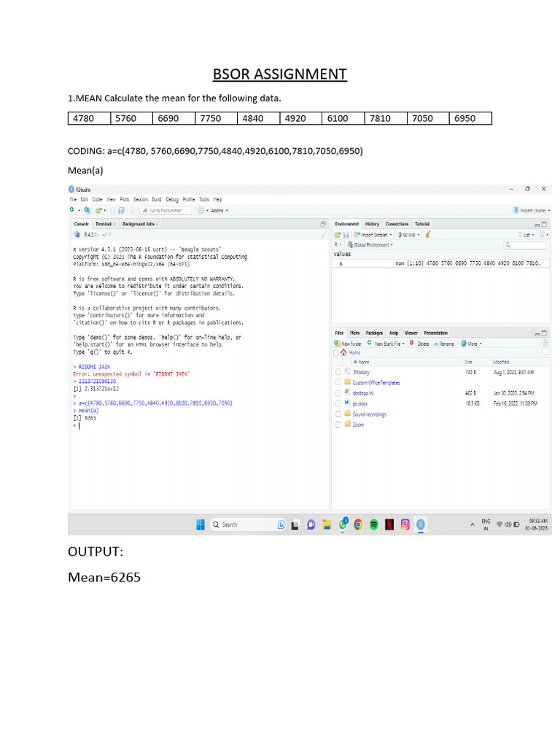Open the Custom Office Templates folder link

coord(376,382)
